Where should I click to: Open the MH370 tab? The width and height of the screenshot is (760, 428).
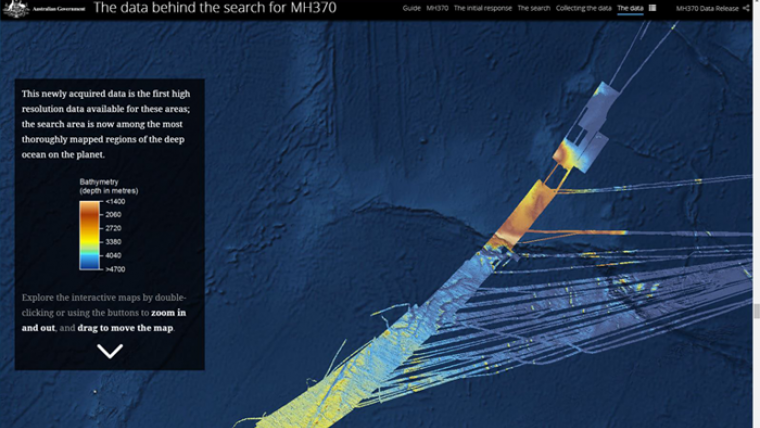point(437,8)
